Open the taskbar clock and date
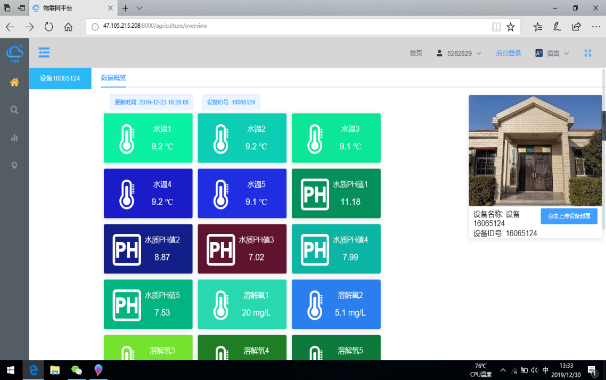The height and width of the screenshot is (380, 606). point(566,370)
